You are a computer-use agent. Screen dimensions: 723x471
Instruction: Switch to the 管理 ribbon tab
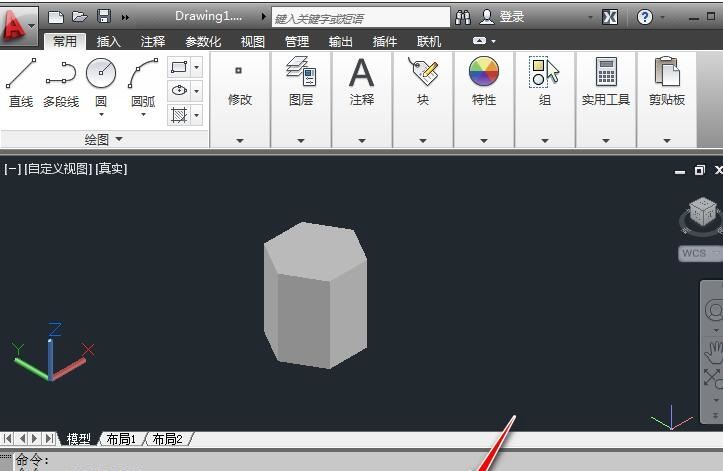pos(297,42)
